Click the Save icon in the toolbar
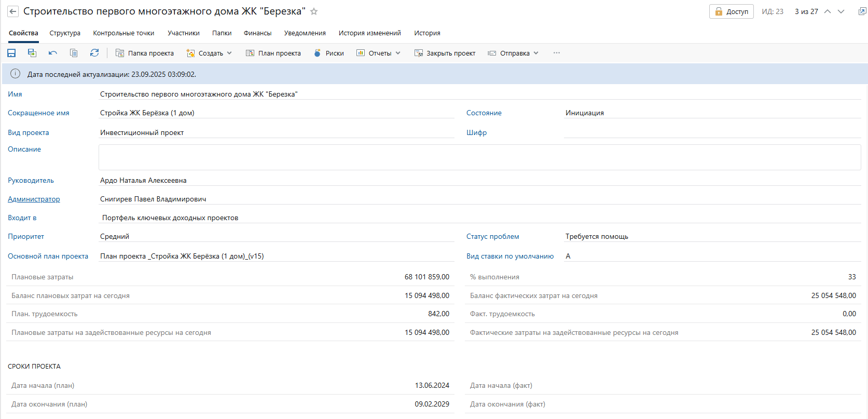 pyautogui.click(x=11, y=53)
